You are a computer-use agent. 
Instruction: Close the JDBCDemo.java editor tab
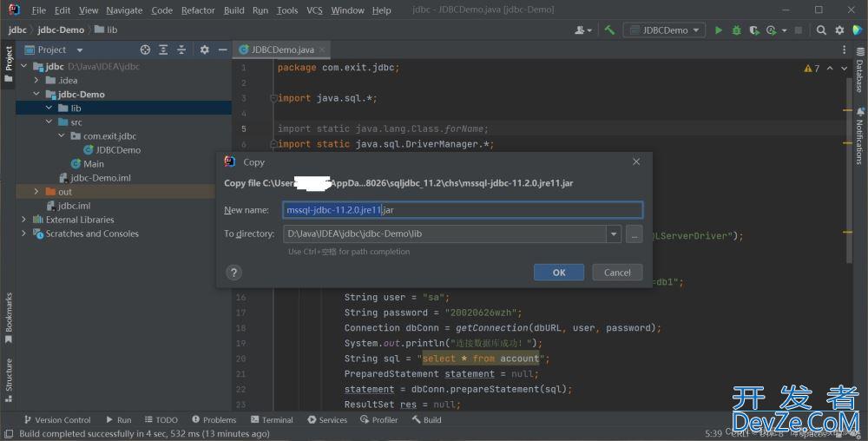coord(322,49)
